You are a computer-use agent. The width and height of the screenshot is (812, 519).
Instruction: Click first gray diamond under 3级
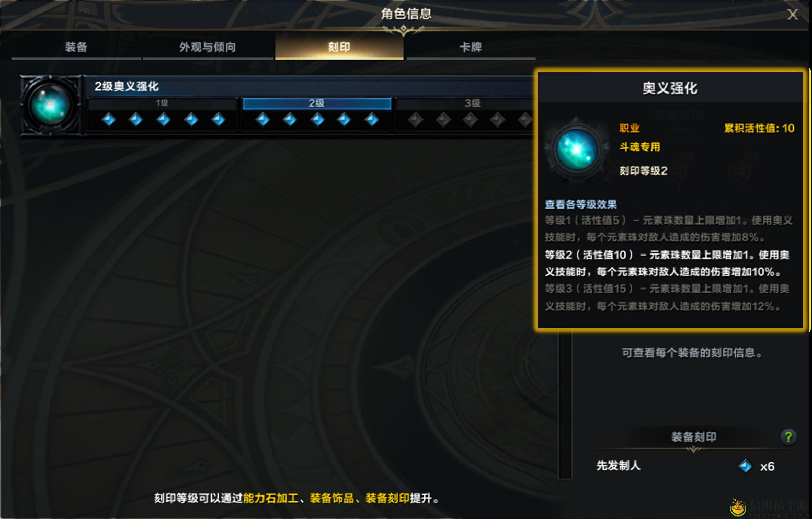pos(416,120)
